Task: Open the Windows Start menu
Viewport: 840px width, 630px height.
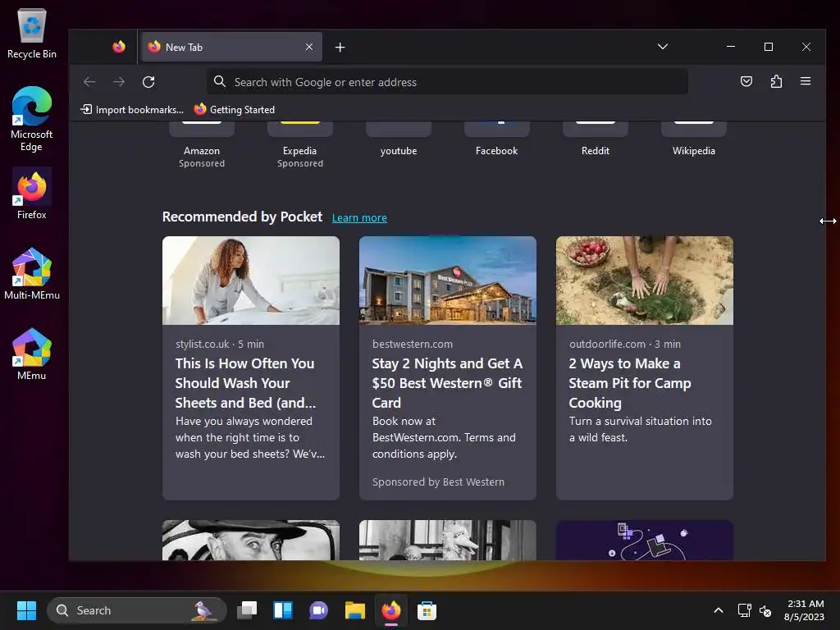Action: click(26, 610)
